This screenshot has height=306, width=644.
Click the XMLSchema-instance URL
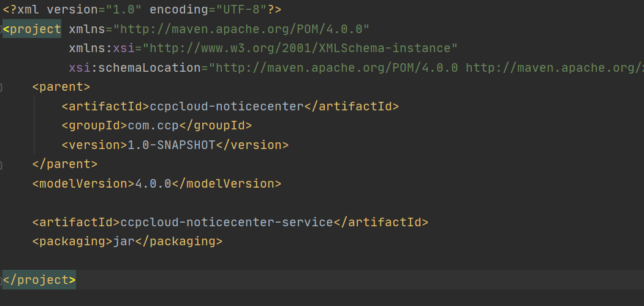tap(300, 48)
